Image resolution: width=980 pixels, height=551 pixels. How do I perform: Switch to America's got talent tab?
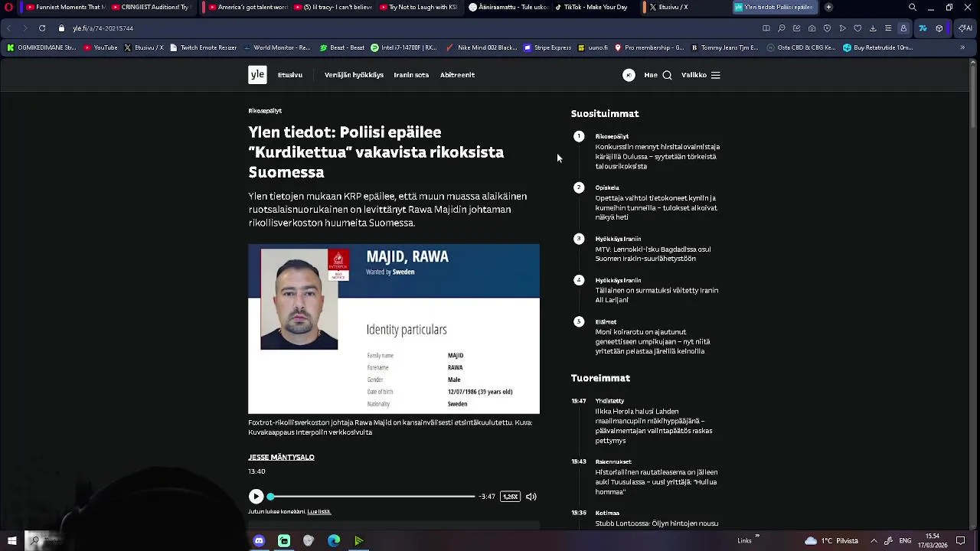pos(247,7)
